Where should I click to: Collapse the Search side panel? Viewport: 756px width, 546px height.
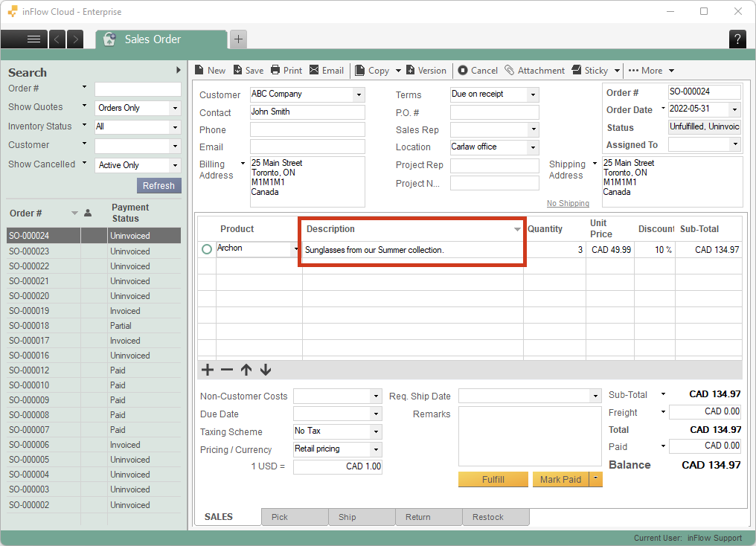pyautogui.click(x=179, y=71)
